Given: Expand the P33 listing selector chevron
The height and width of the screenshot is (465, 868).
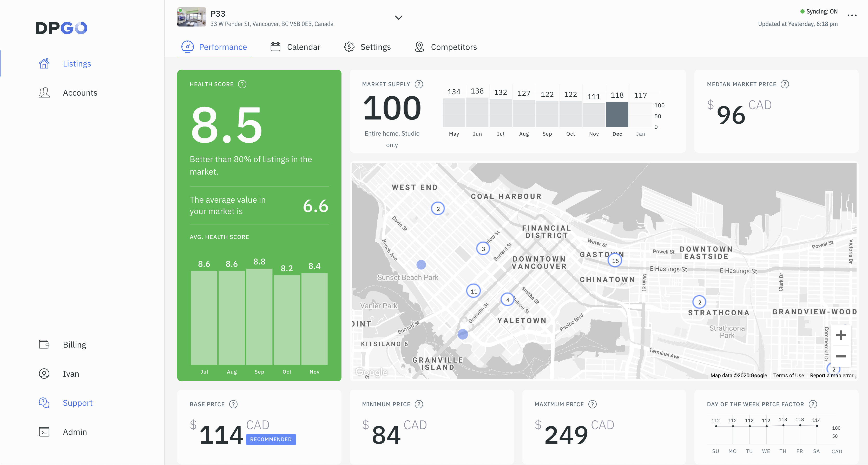Looking at the screenshot, I should click(x=398, y=17).
